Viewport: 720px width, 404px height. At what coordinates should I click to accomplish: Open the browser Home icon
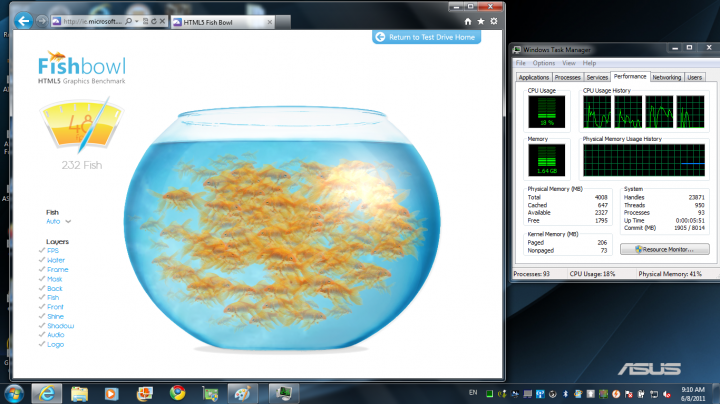click(x=468, y=21)
